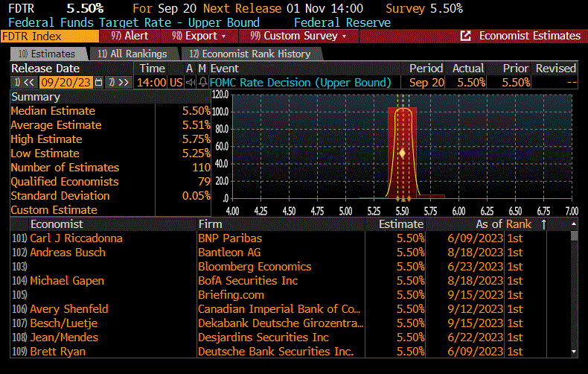
Task: Select Briefing.com firm entry
Action: (231, 295)
